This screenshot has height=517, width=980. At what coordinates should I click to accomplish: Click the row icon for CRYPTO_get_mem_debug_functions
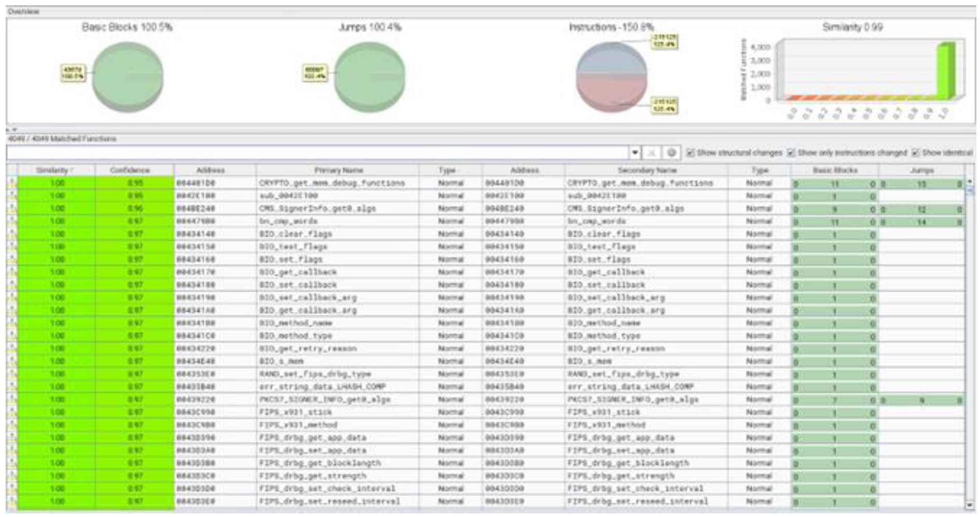11,183
